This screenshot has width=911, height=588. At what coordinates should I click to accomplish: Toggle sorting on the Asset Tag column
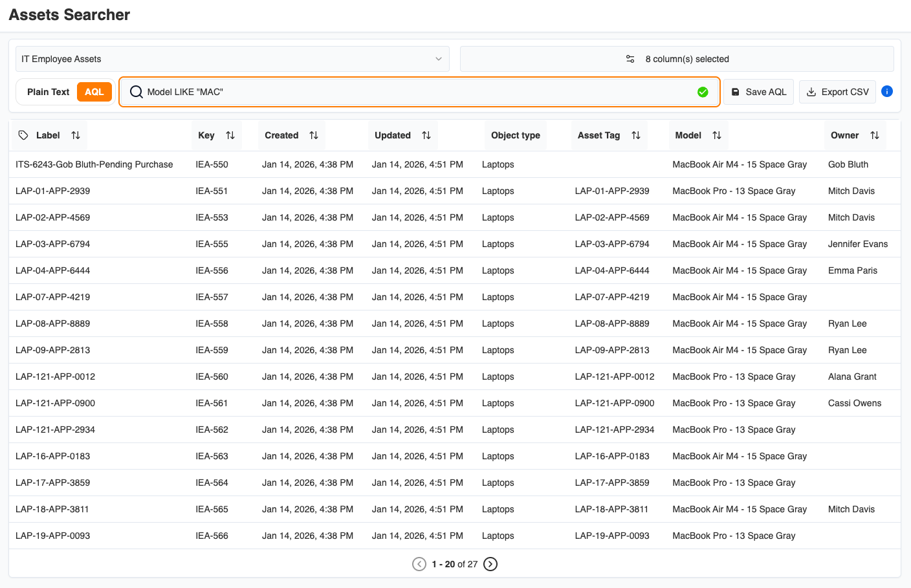click(x=636, y=135)
